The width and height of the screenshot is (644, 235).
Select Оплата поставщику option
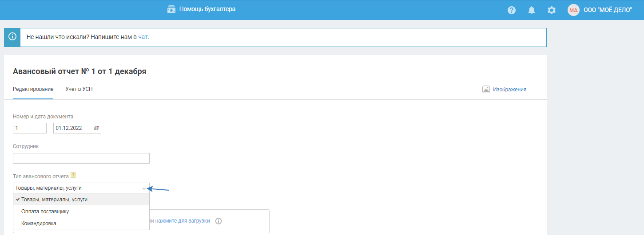click(45, 211)
